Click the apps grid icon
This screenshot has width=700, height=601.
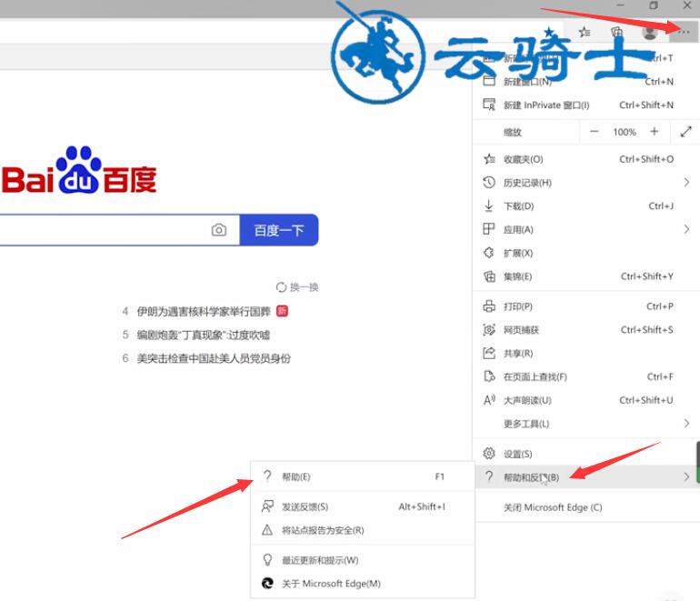tap(489, 229)
